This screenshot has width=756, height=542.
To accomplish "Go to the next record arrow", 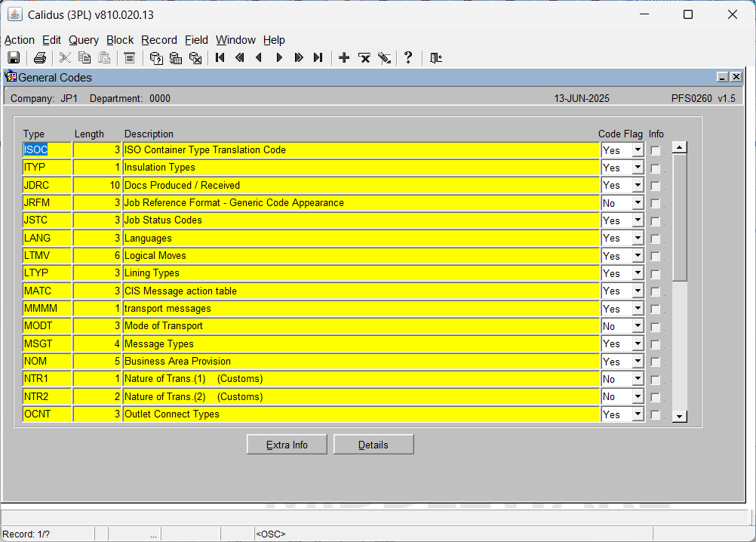I will (279, 58).
